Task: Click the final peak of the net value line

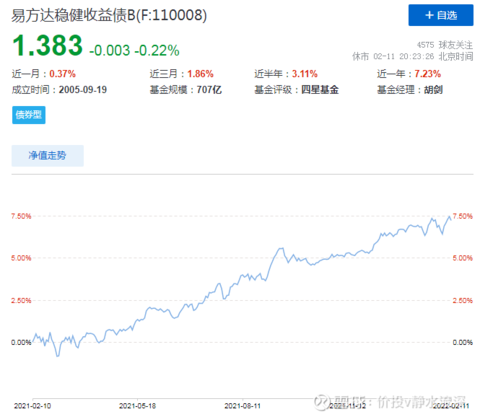Action: click(x=449, y=217)
